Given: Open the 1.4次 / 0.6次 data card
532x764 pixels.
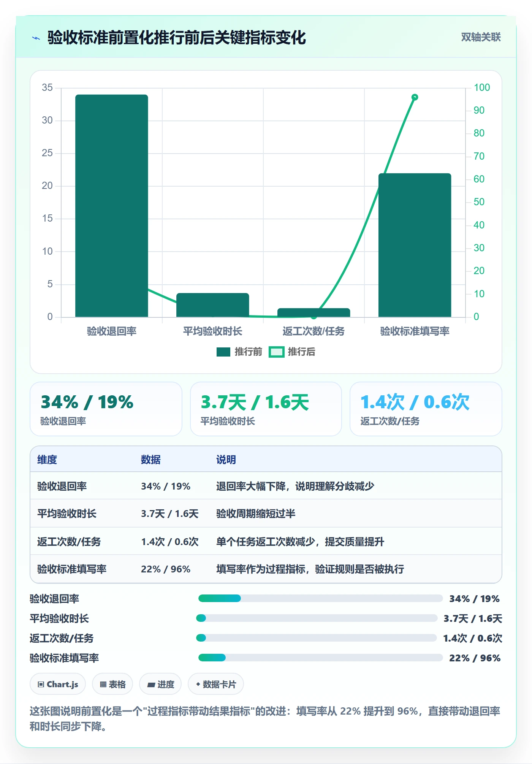Looking at the screenshot, I should pyautogui.click(x=426, y=409).
